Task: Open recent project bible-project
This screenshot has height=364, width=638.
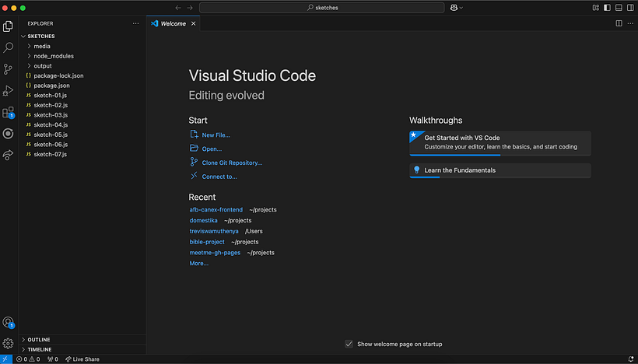Action: 207,242
